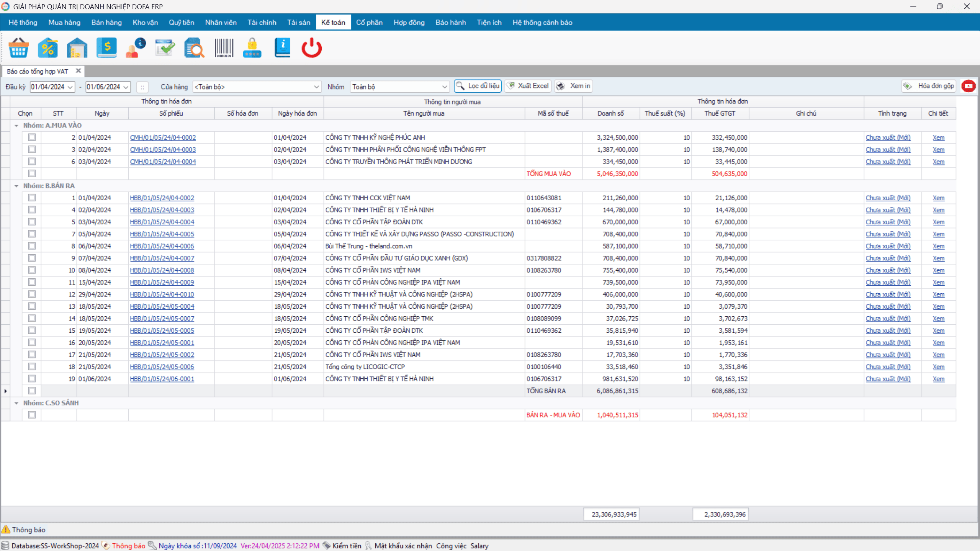Click the red YouTube video icon
The height and width of the screenshot is (551, 980).
(x=968, y=86)
